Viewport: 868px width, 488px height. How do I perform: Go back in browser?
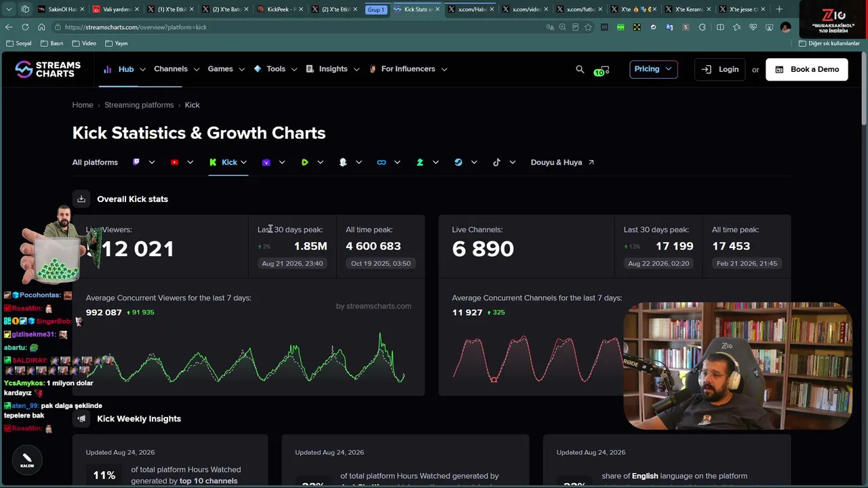point(9,27)
